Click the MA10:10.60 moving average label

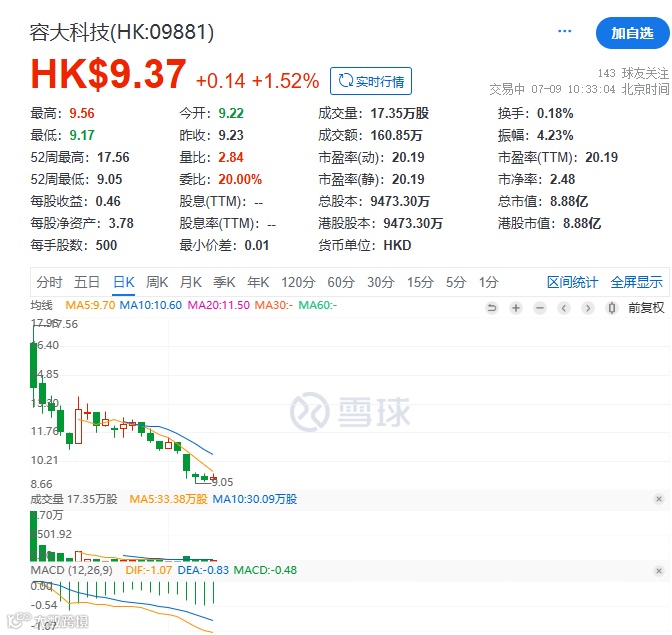[150, 306]
